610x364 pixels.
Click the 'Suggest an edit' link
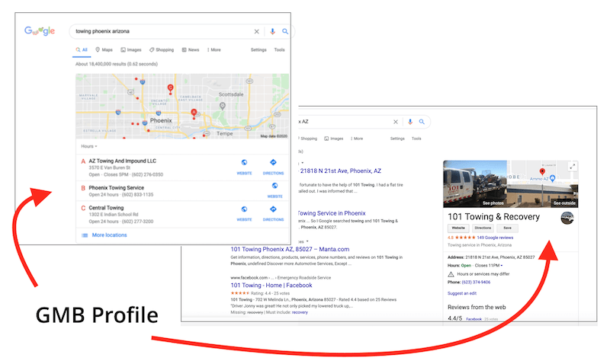(462, 293)
